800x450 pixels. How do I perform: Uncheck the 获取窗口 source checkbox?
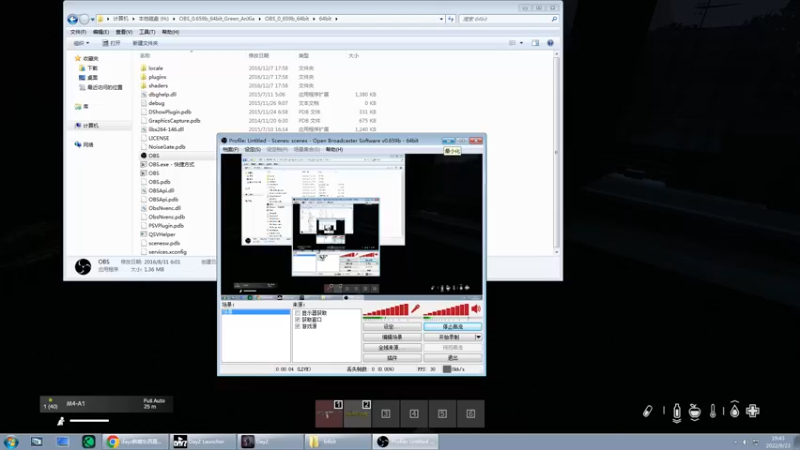(x=297, y=319)
